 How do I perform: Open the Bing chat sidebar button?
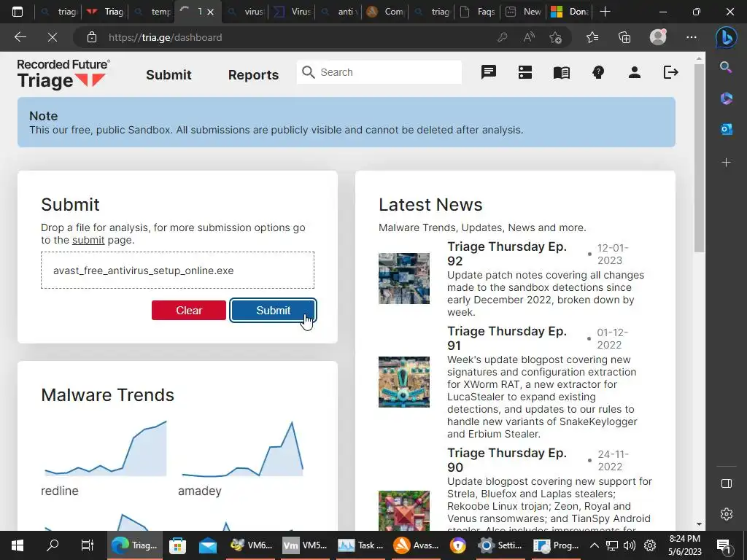point(726,37)
